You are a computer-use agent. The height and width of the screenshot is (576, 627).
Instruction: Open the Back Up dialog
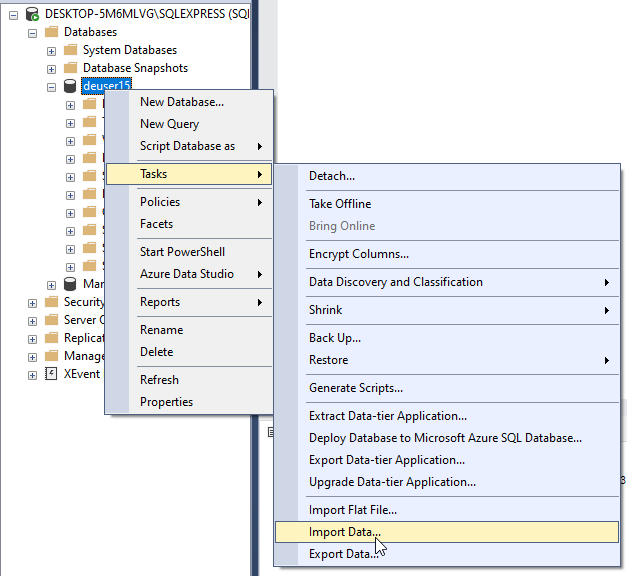[334, 338]
